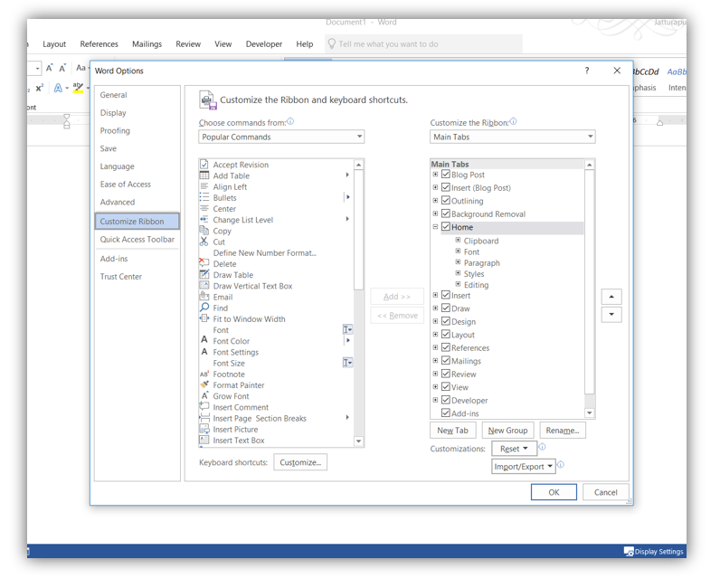Click the New Group button
The width and height of the screenshot is (720, 588).
[x=507, y=431]
